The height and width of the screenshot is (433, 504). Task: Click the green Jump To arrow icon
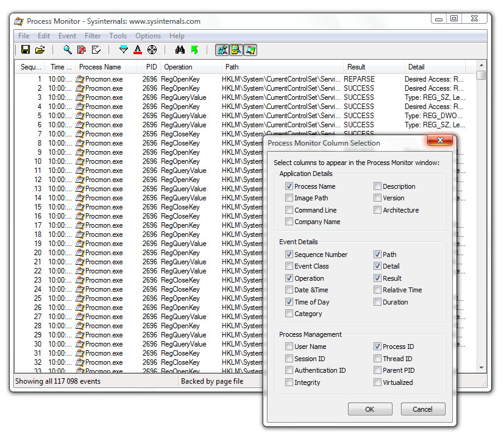(x=194, y=50)
